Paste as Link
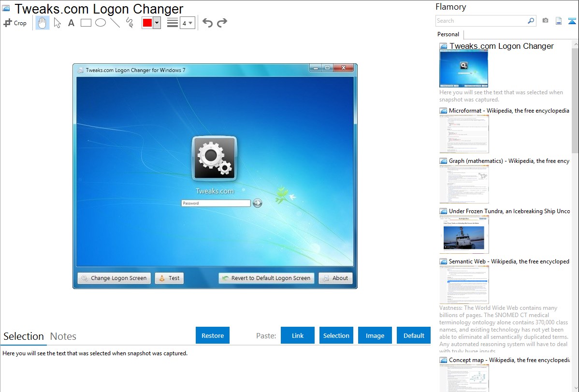 (298, 335)
